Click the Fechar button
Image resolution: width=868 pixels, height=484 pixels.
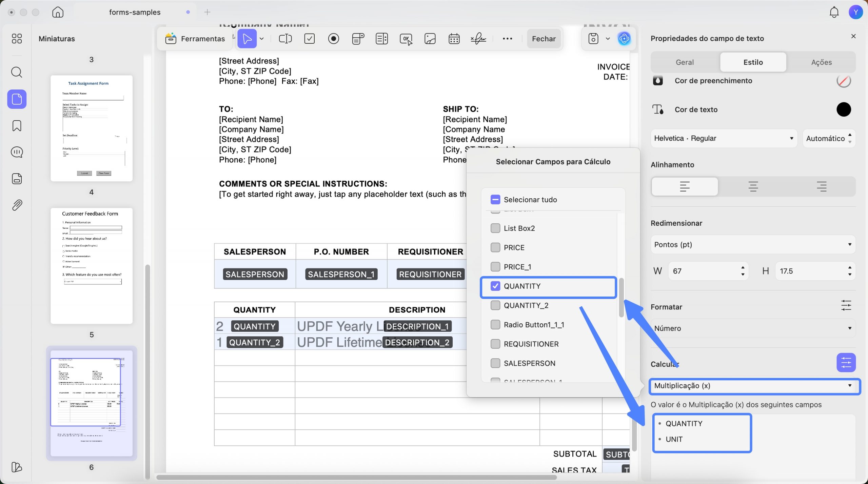[x=544, y=39]
